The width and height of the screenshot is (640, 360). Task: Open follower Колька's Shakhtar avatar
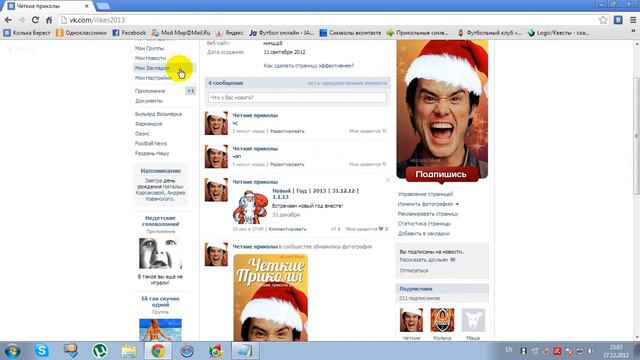[442, 320]
